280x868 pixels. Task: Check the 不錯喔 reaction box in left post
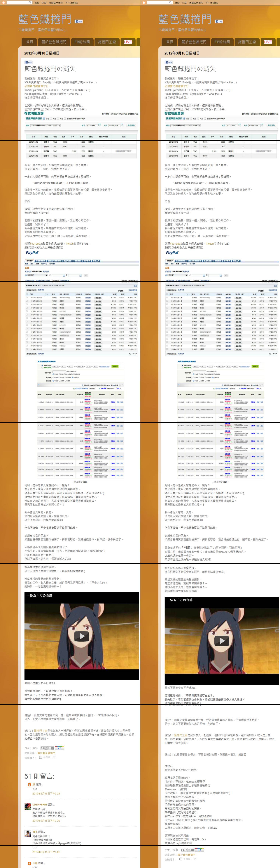pyautogui.click(x=41, y=757)
